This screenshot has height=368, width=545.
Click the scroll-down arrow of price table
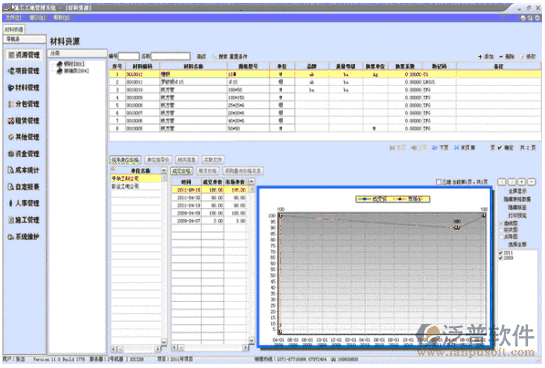(x=252, y=340)
